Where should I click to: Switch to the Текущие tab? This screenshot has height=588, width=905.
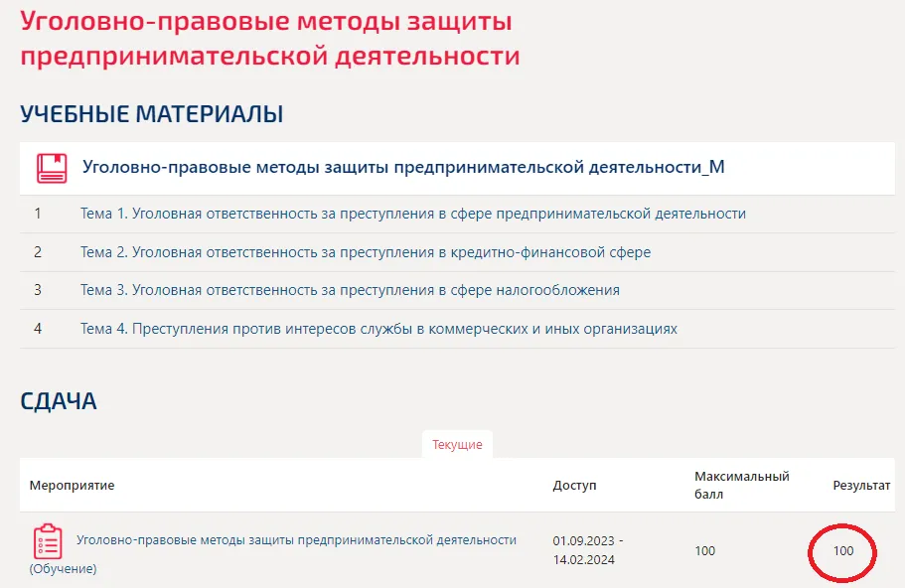[x=457, y=445]
